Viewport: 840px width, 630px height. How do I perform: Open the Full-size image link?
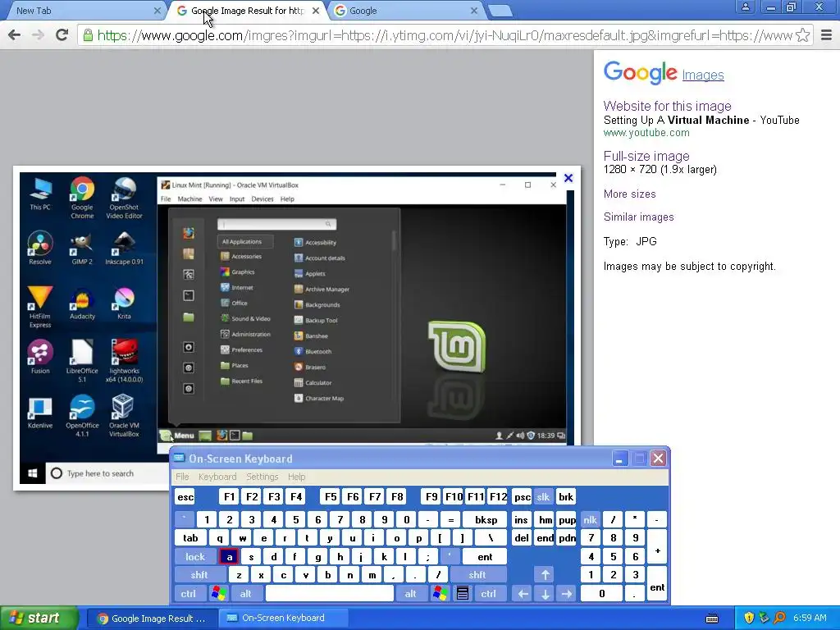[x=646, y=157]
